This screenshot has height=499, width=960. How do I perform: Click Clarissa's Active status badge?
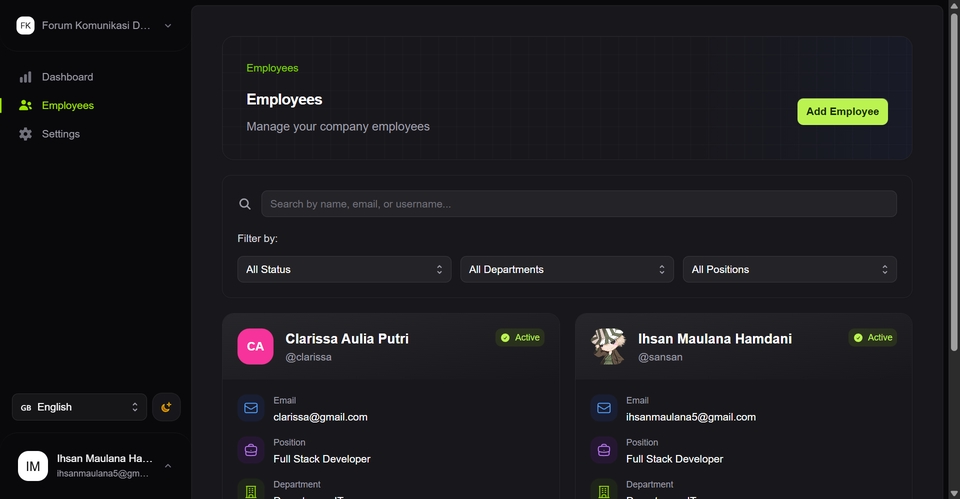pos(520,338)
